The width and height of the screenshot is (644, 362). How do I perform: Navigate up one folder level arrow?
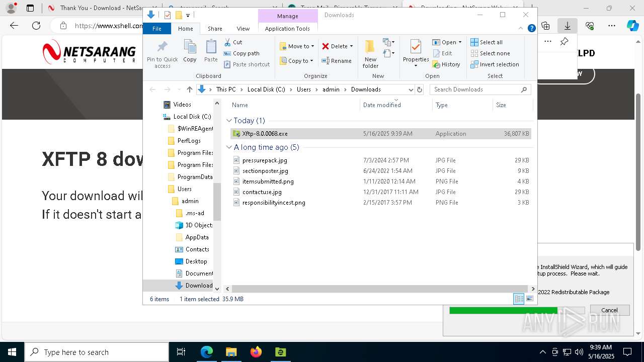coord(189,89)
